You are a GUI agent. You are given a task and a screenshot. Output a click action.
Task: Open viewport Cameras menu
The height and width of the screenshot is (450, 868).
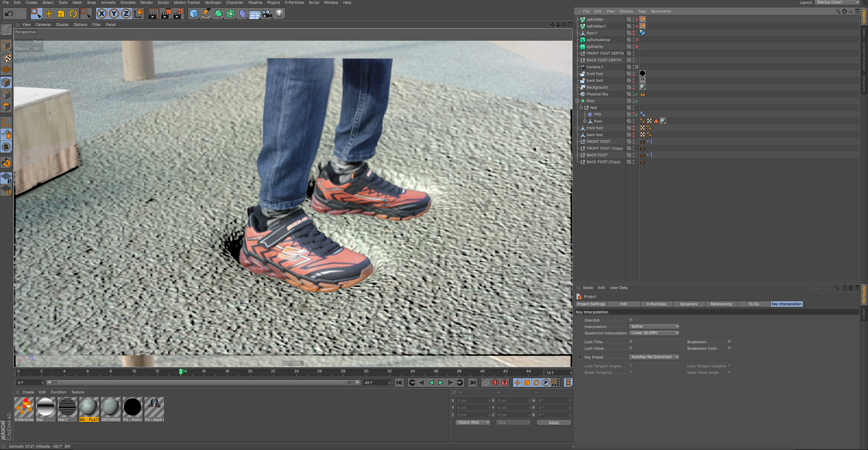tap(43, 24)
